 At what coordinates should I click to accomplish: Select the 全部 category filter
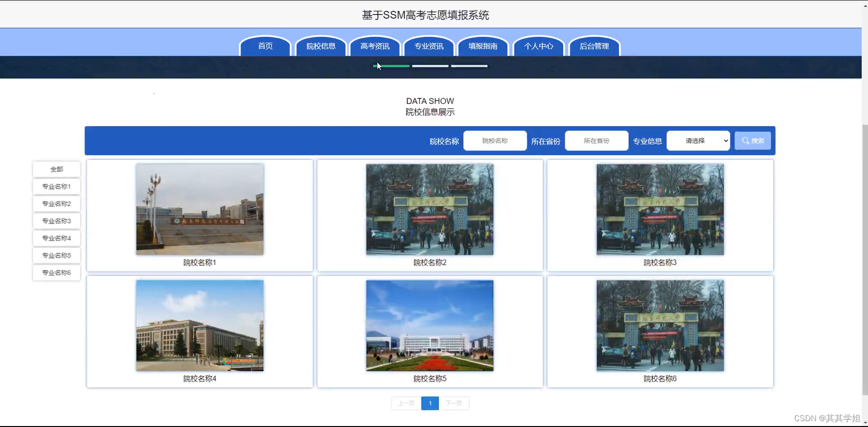click(56, 169)
